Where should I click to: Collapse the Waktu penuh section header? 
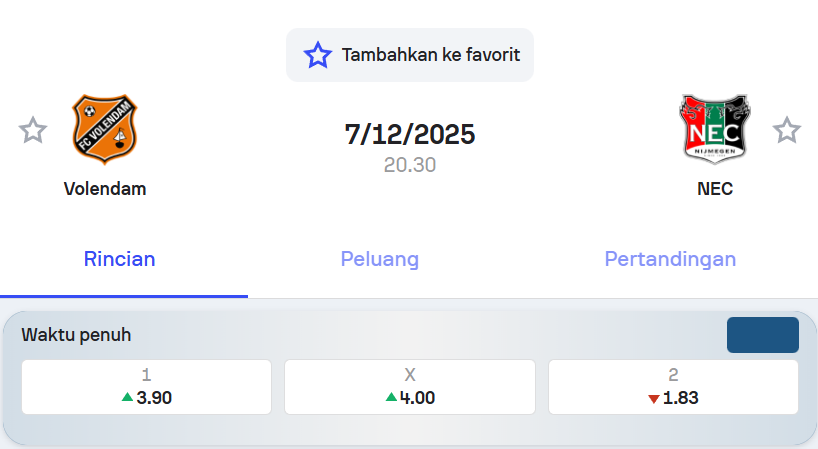[x=77, y=335]
